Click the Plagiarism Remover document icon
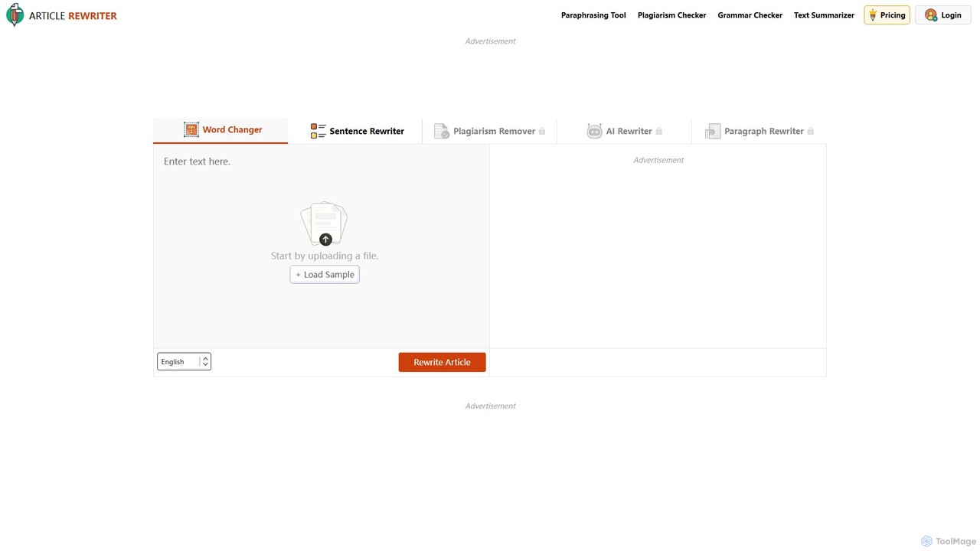Screen dimensions: 980x551 tap(442, 132)
